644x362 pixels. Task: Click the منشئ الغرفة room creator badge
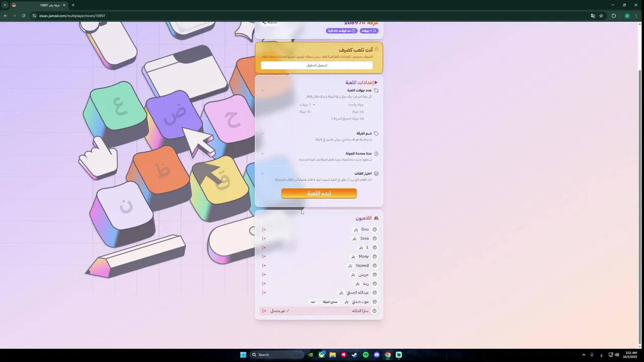tap(330, 302)
